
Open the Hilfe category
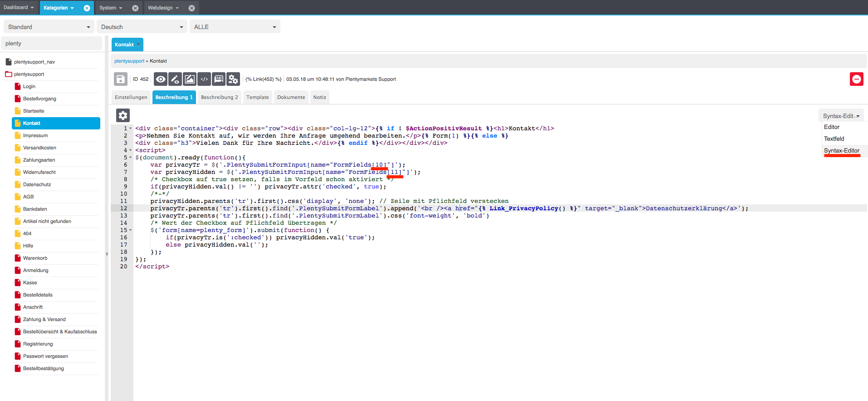point(28,246)
